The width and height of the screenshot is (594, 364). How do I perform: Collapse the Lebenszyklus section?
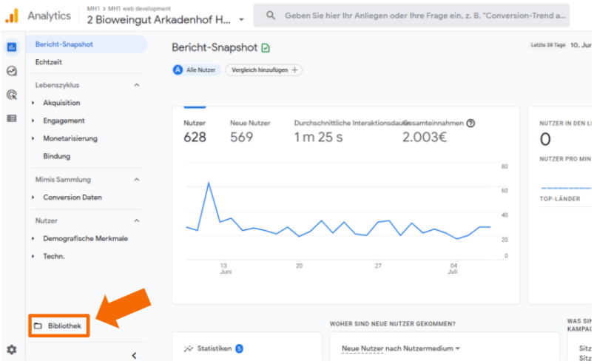pos(136,85)
